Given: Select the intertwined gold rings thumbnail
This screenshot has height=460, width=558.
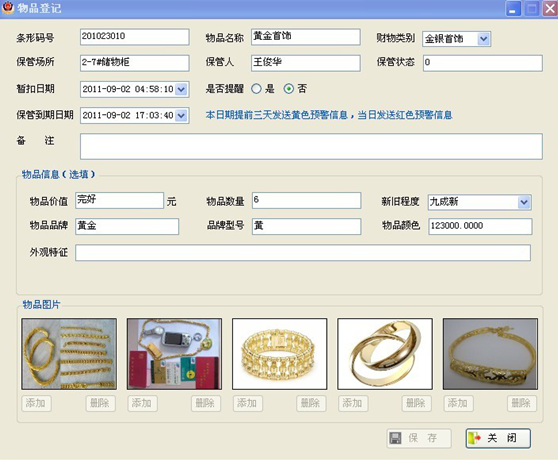Looking at the screenshot, I should pos(385,354).
